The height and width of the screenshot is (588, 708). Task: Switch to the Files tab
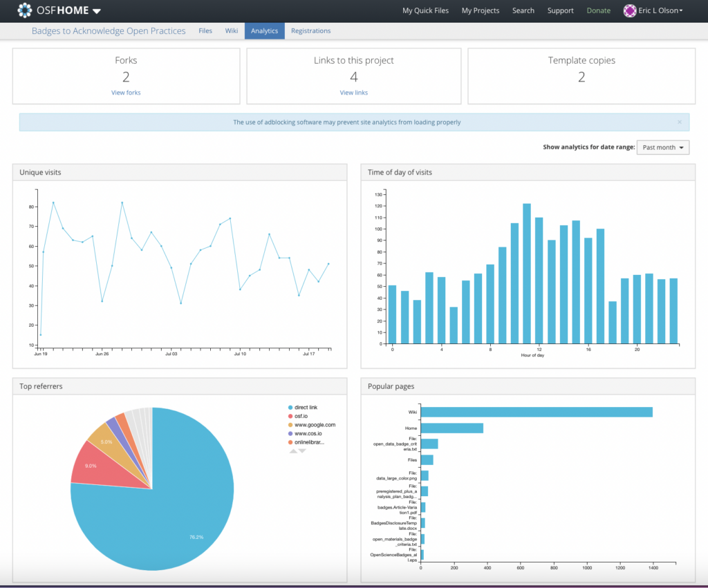pyautogui.click(x=205, y=30)
